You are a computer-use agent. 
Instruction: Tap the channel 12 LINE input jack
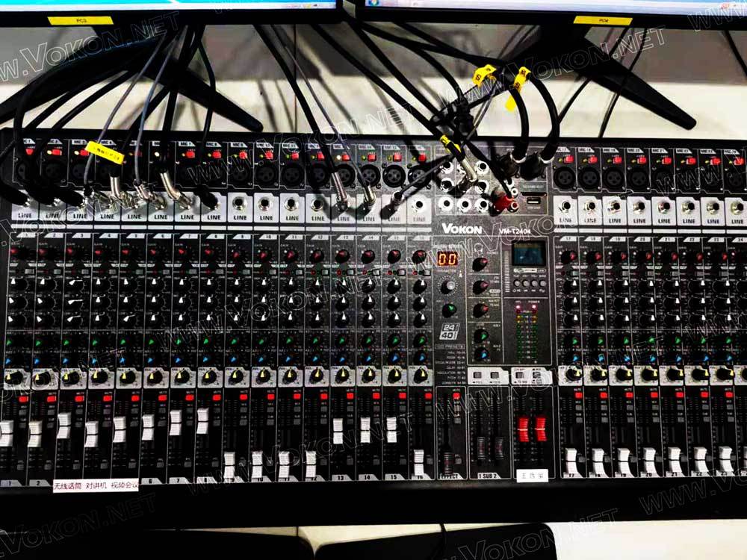coord(317,205)
